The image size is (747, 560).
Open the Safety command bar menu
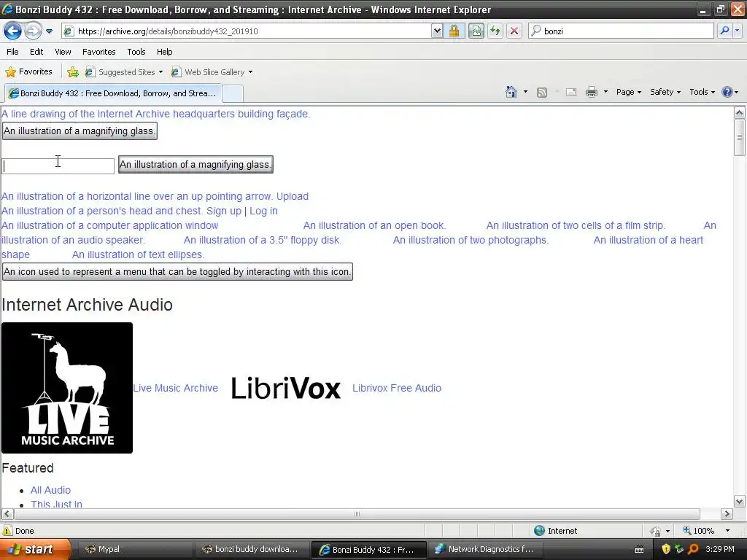pyautogui.click(x=665, y=92)
